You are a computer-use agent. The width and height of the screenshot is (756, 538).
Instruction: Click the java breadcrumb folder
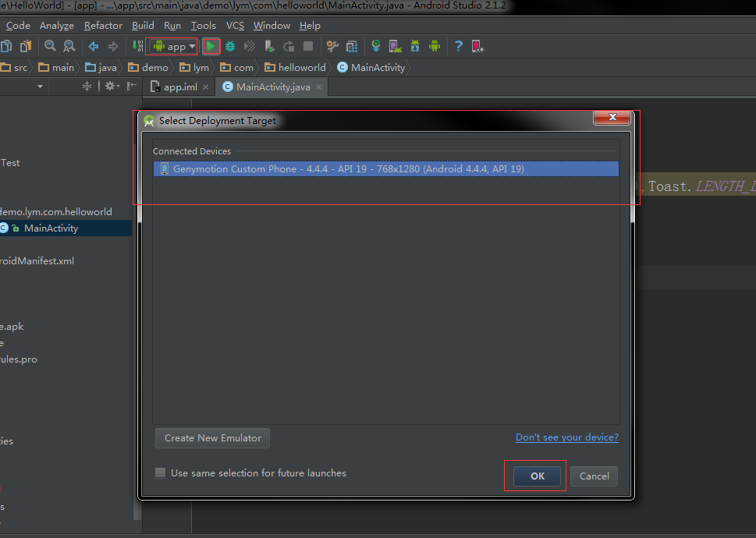coord(101,67)
